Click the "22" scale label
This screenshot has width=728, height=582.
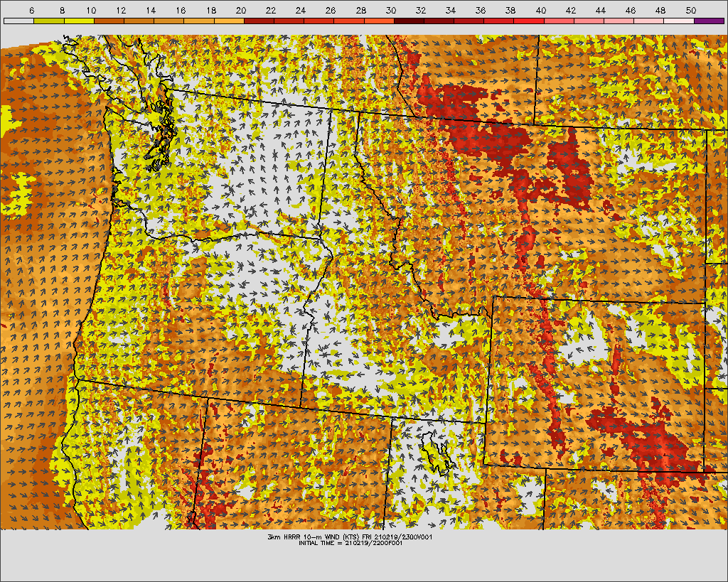(x=271, y=10)
